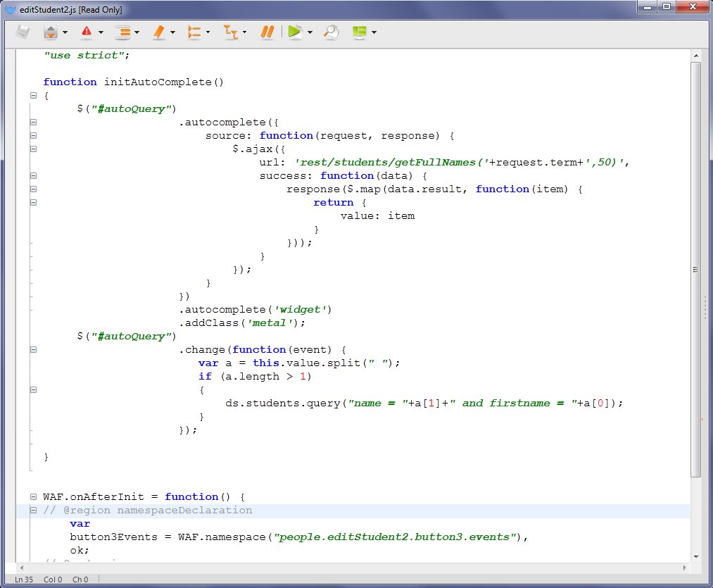Image resolution: width=713 pixels, height=588 pixels.
Task: Click the grayed-out Save disk icon
Action: click(24, 32)
